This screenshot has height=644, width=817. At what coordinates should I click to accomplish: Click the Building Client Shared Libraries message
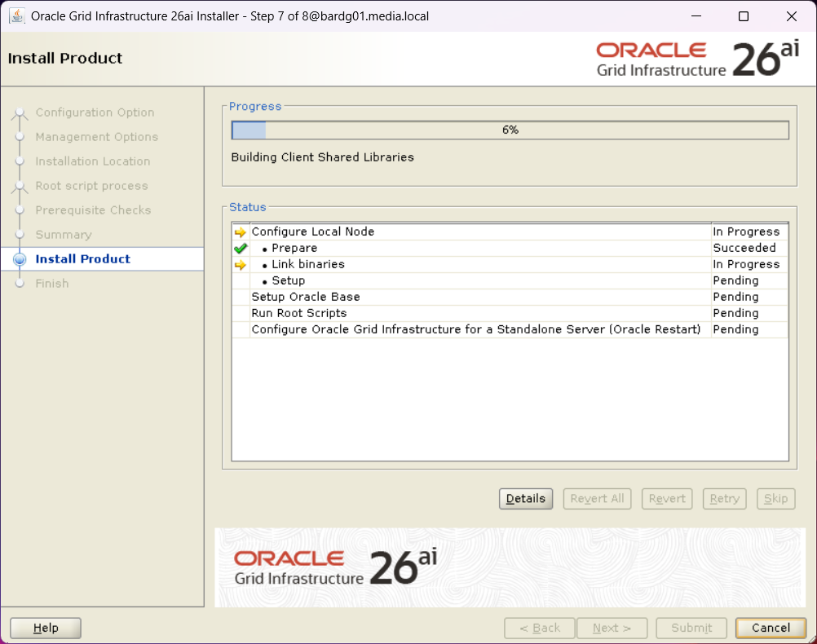pyautogui.click(x=323, y=157)
